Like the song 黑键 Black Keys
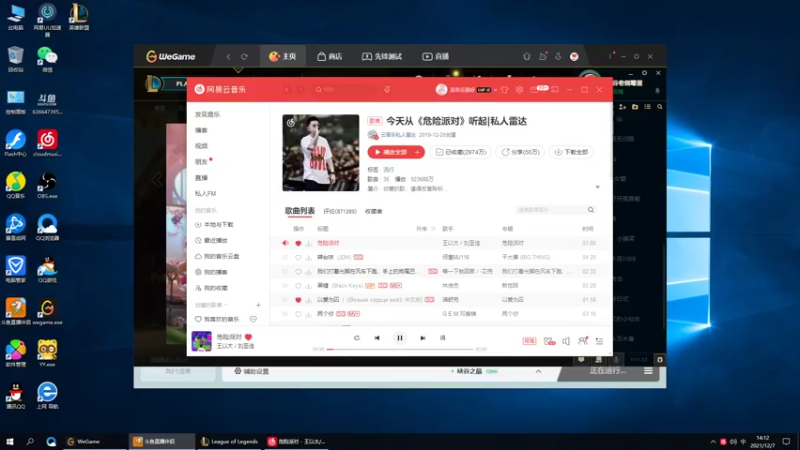 pyautogui.click(x=298, y=286)
